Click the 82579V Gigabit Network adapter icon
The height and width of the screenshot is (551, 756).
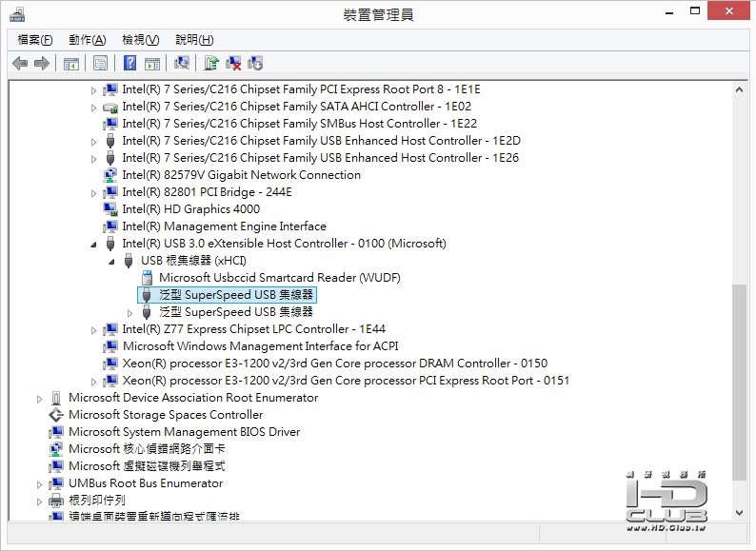[110, 175]
